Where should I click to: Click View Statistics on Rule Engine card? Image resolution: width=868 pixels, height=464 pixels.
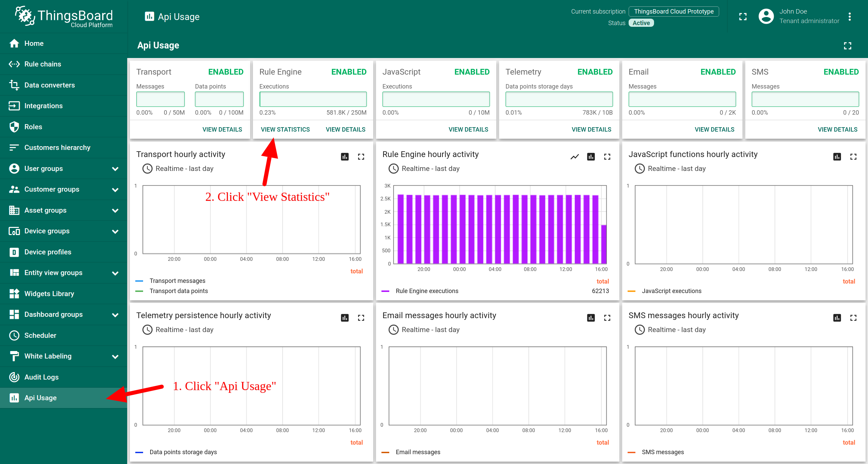click(x=285, y=130)
